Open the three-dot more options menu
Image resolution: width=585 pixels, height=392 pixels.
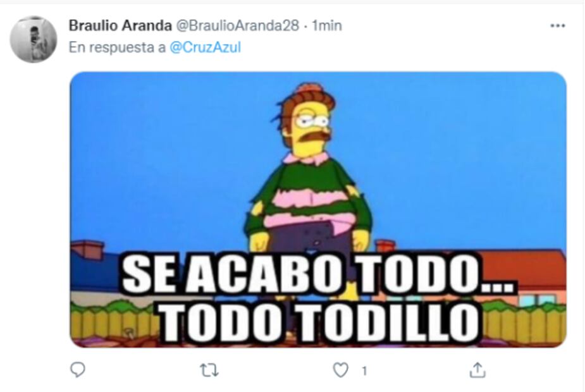[557, 26]
